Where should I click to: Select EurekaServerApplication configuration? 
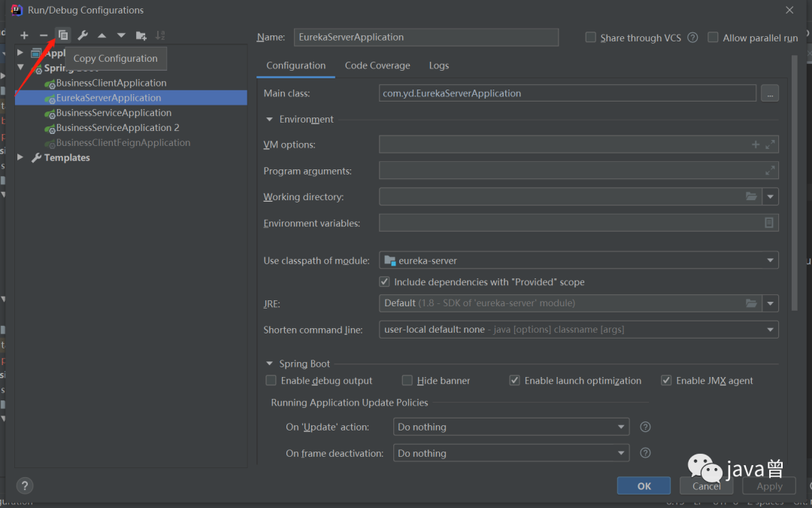coord(131,98)
